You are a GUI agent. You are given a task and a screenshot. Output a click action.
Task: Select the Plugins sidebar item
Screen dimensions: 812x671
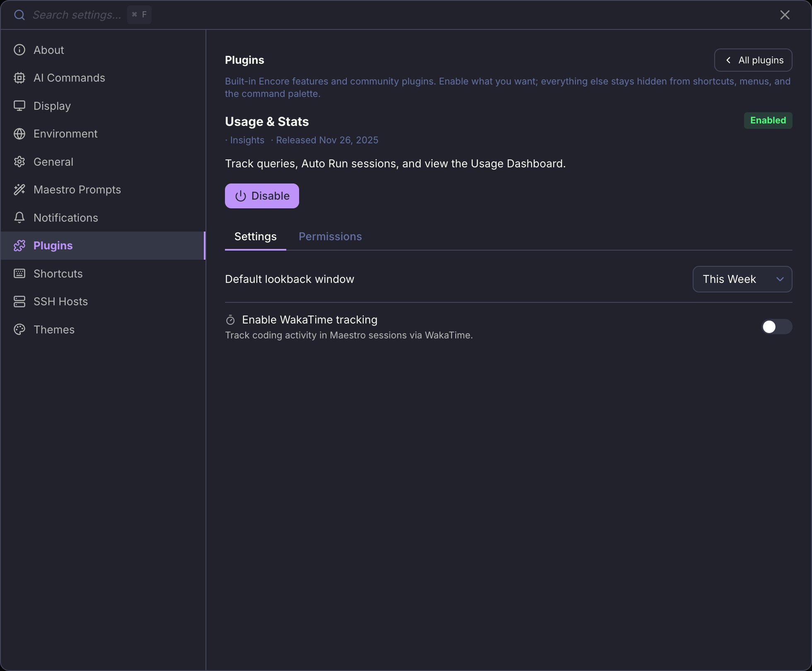(x=103, y=246)
